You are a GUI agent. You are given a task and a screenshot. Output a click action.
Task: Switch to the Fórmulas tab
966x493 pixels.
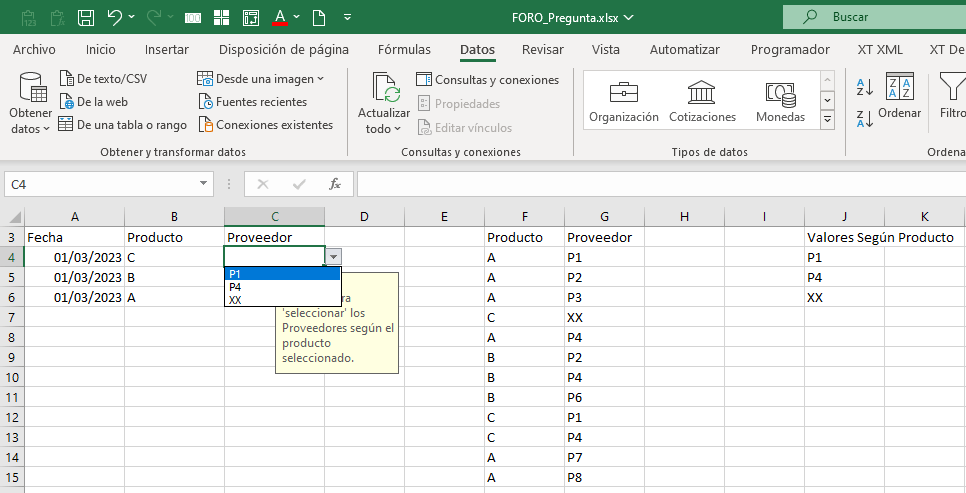tap(404, 49)
